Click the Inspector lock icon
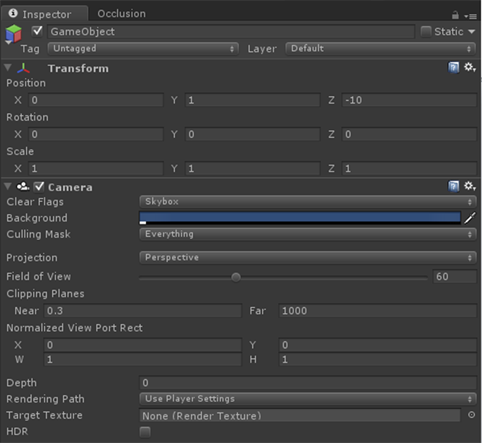The width and height of the screenshot is (482, 443). pos(455,15)
